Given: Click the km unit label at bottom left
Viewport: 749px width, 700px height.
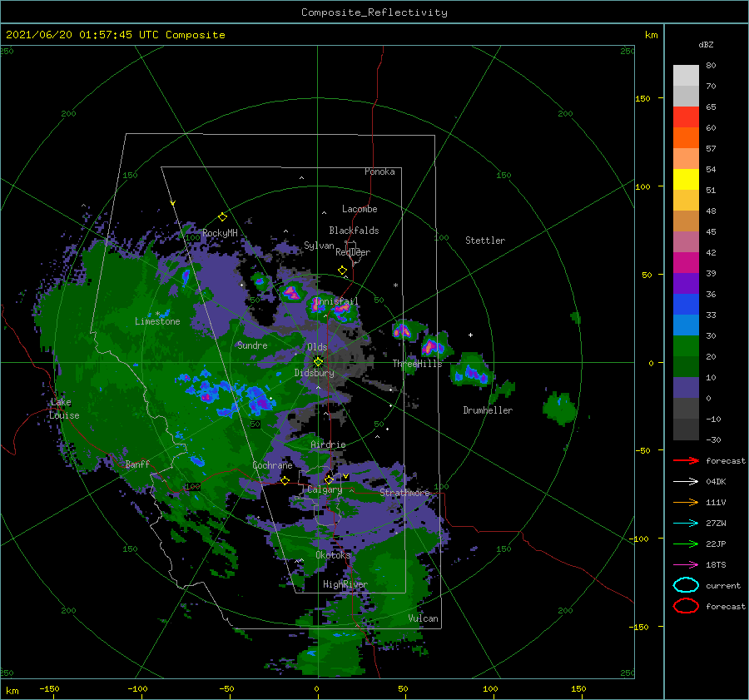Looking at the screenshot, I should pyautogui.click(x=12, y=691).
